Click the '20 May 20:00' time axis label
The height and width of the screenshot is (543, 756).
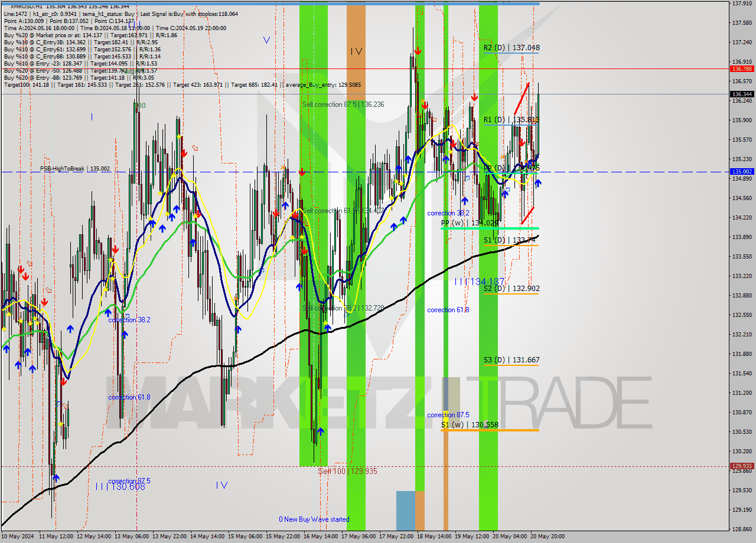pyautogui.click(x=547, y=537)
